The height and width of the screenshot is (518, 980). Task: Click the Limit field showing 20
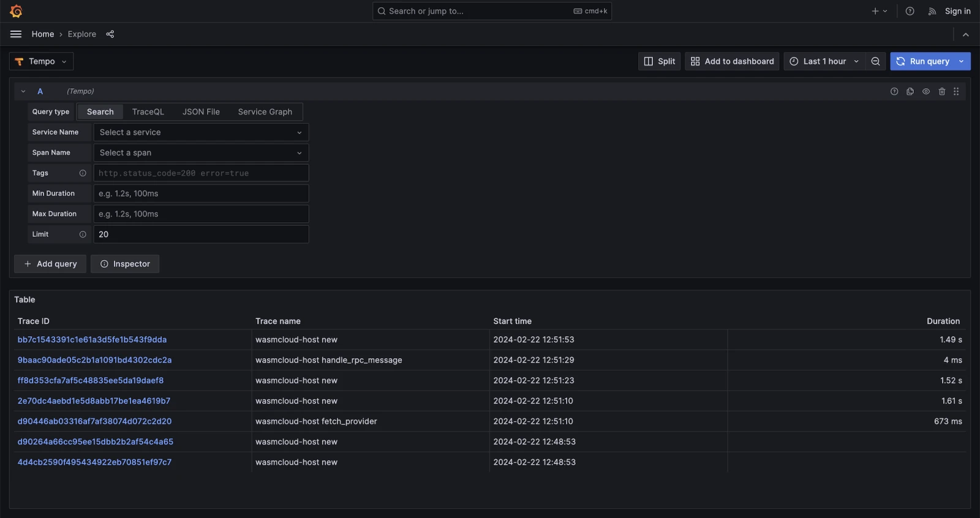(201, 235)
